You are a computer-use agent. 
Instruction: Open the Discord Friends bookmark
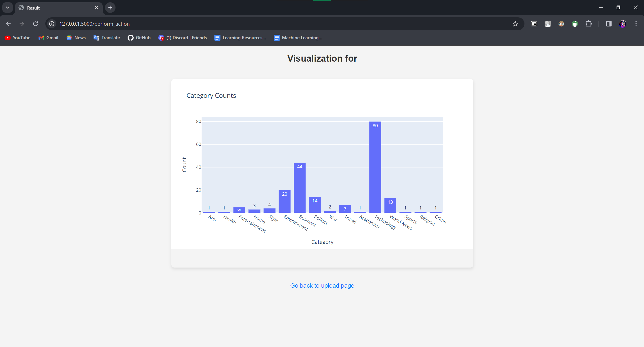coord(183,37)
